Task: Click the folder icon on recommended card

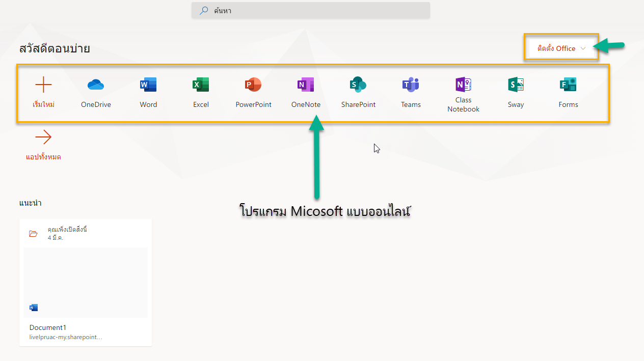Action: pyautogui.click(x=34, y=234)
